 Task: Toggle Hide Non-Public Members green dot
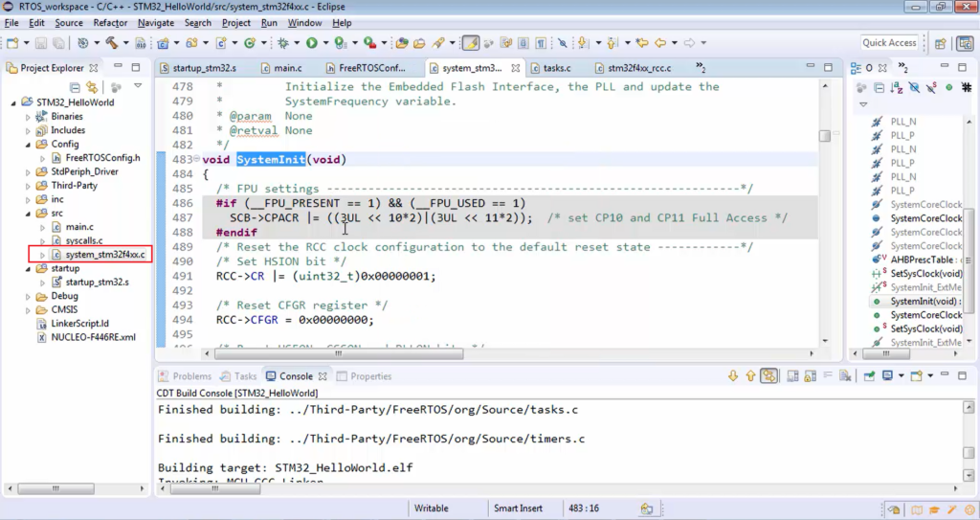pyautogui.click(x=948, y=87)
